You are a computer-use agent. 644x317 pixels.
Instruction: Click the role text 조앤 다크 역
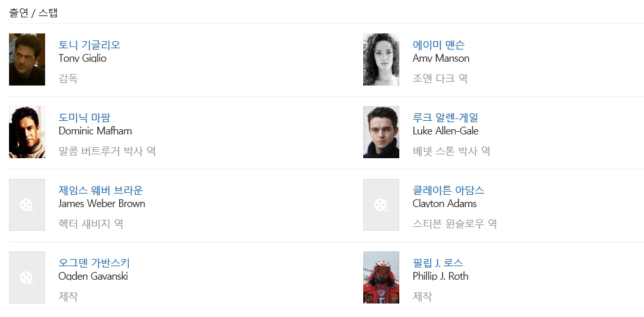[440, 78]
